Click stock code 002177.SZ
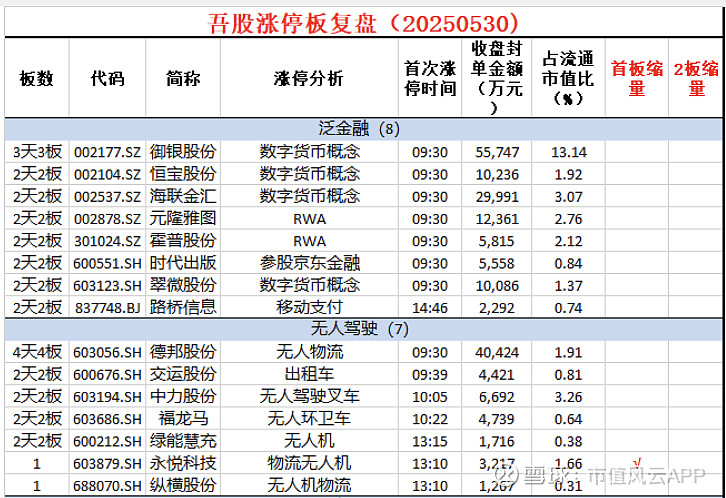The width and height of the screenshot is (726, 498). [107, 152]
